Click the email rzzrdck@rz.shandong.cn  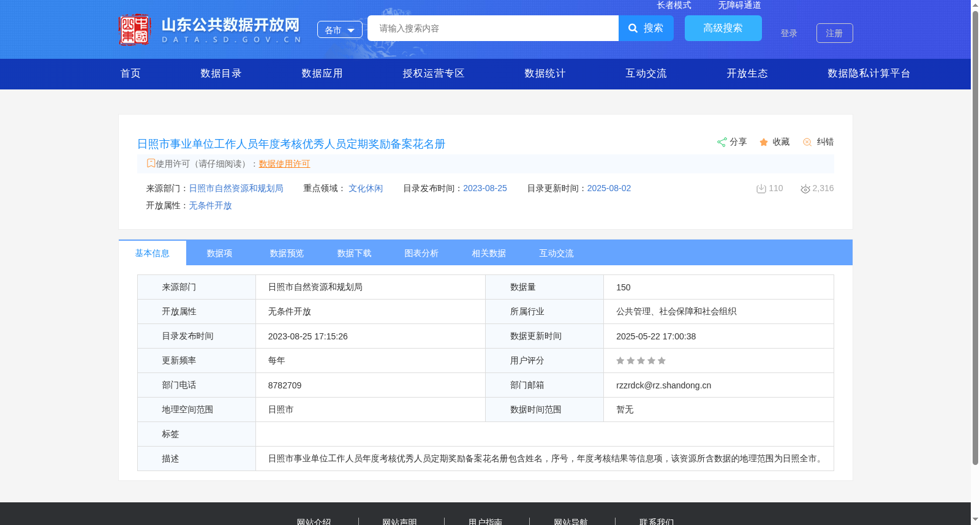664,385
